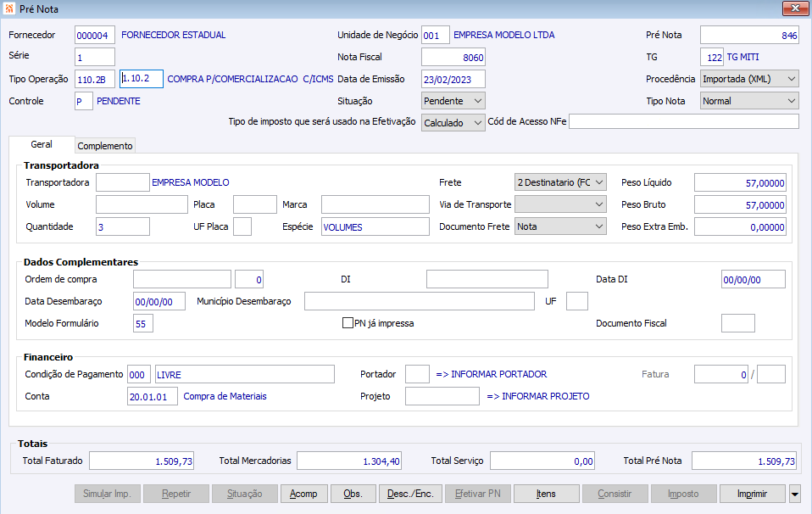Switch to the Complemento tab
The width and height of the screenshot is (812, 514).
coord(105,146)
